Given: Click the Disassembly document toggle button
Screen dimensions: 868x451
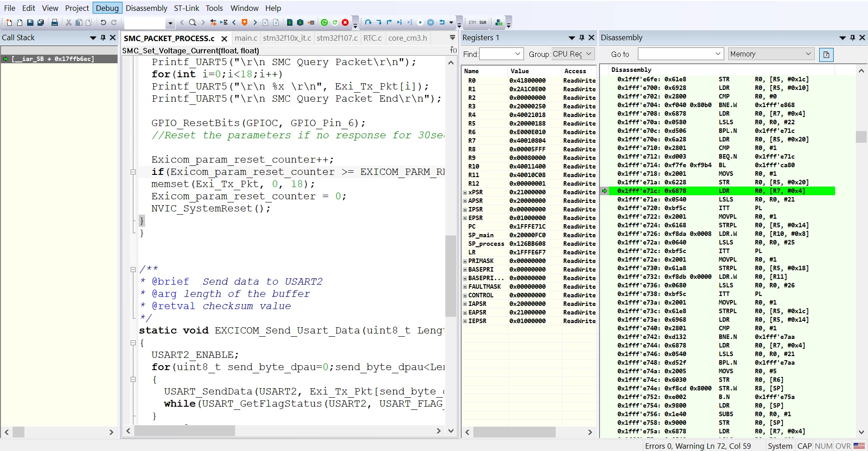Looking at the screenshot, I should [826, 55].
